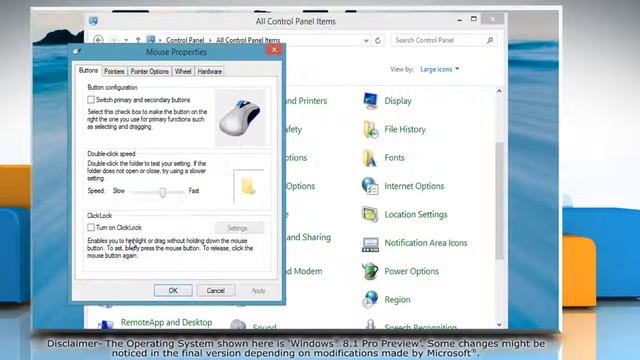This screenshot has width=640, height=360.
Task: Open the Display control panel icon
Action: pos(370,101)
